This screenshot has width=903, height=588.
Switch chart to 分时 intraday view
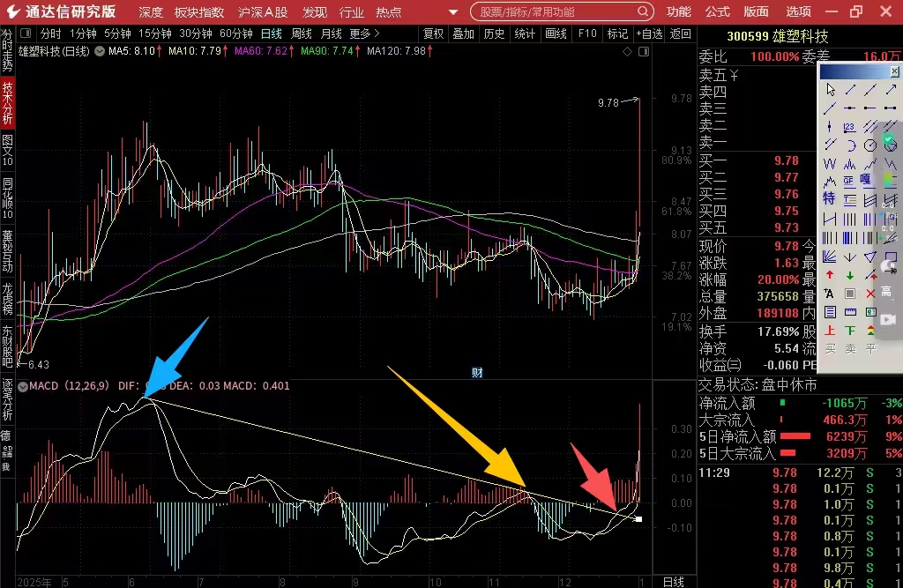[x=50, y=34]
